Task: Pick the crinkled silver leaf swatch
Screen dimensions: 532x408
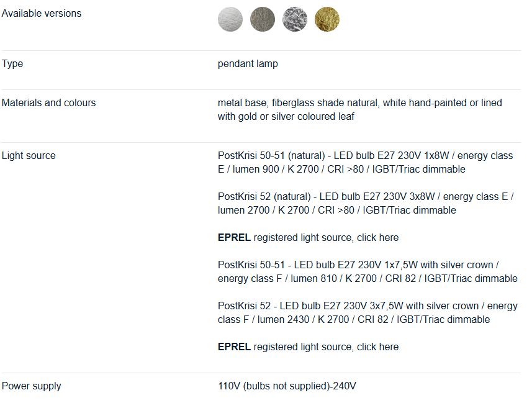Action: [x=295, y=19]
